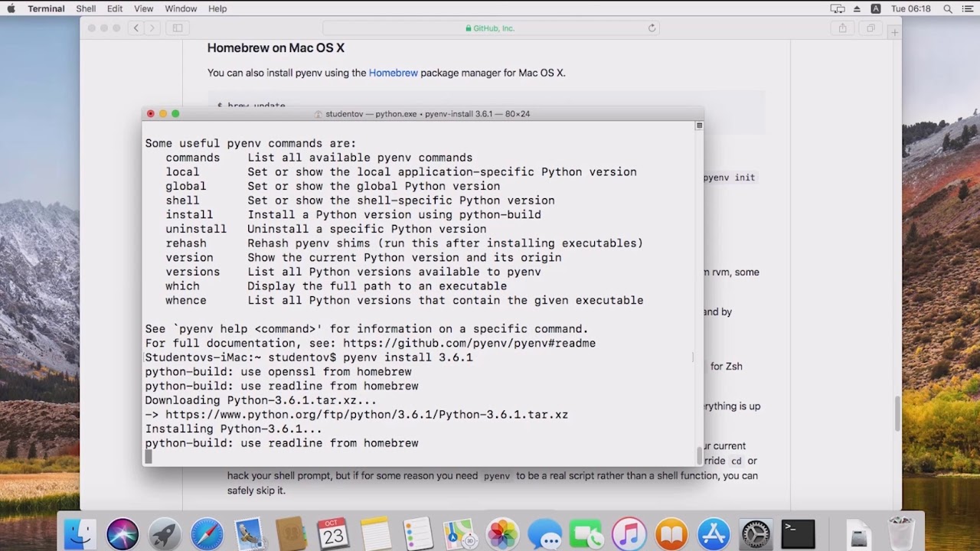Click Terminal icon in the Dock
The image size is (980, 551).
798,533
